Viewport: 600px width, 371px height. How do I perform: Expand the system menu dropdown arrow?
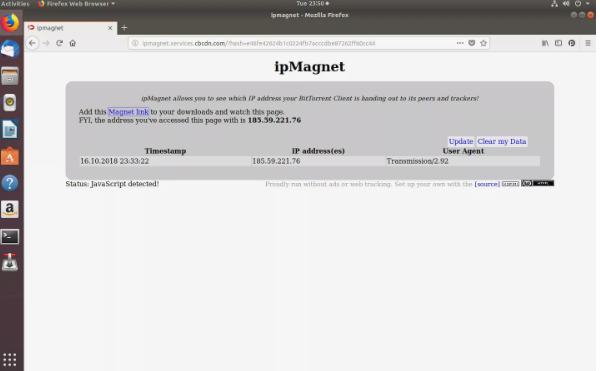588,4
